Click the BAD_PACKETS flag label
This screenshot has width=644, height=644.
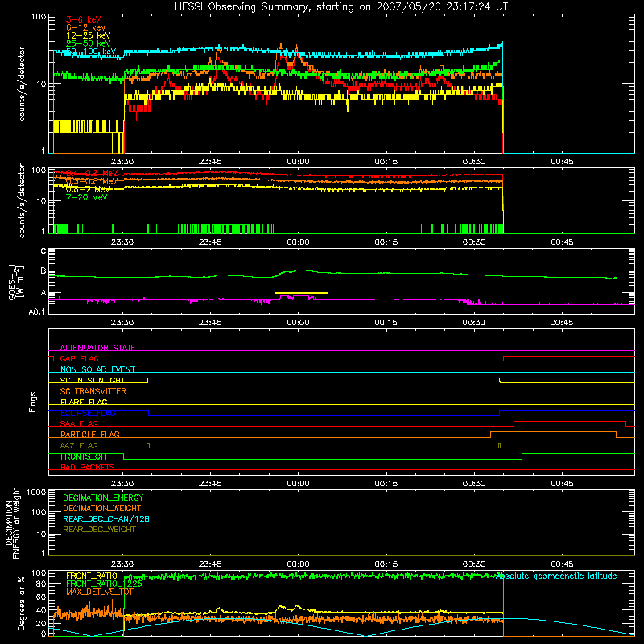(88, 467)
